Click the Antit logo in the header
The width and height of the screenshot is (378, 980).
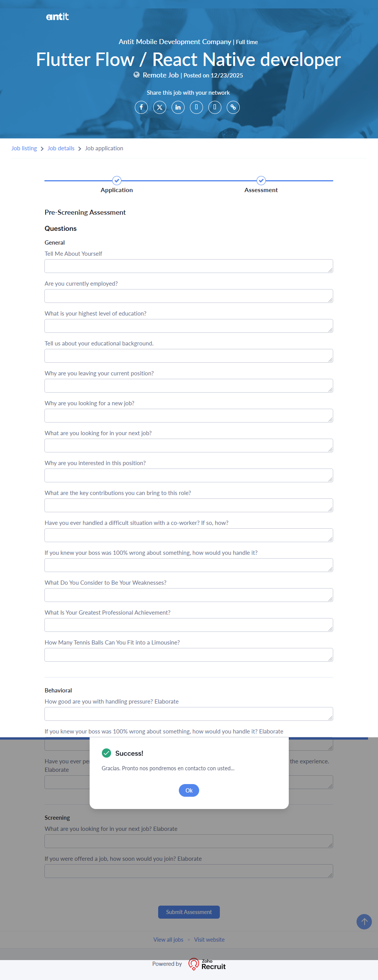point(57,17)
